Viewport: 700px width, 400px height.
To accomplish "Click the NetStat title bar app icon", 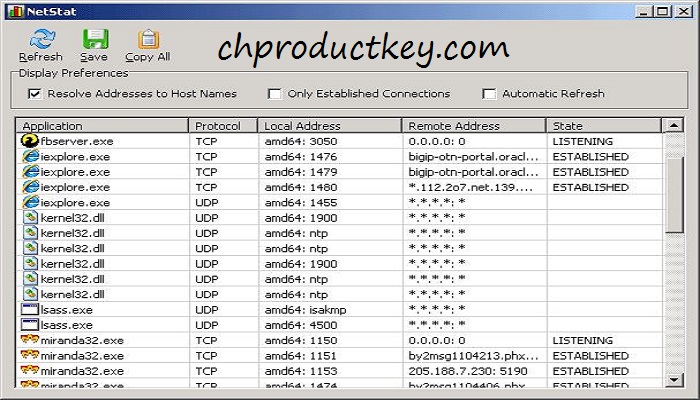I will [15, 11].
